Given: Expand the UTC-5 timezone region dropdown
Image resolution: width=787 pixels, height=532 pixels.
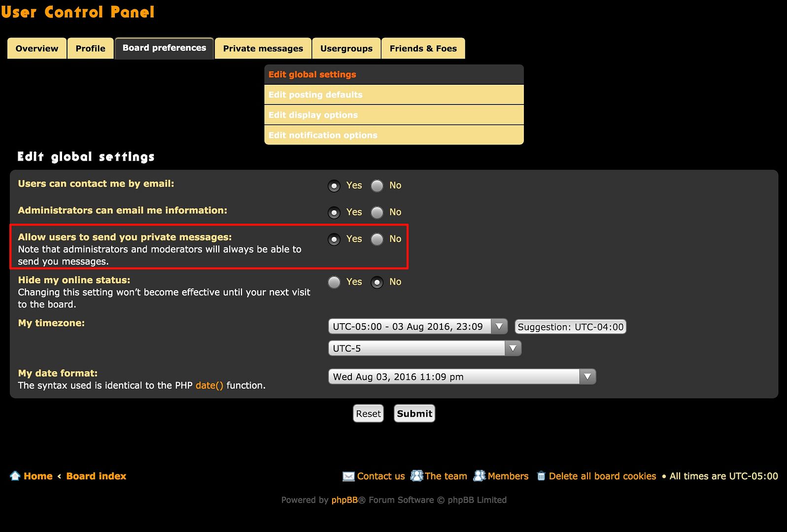Looking at the screenshot, I should click(x=424, y=348).
